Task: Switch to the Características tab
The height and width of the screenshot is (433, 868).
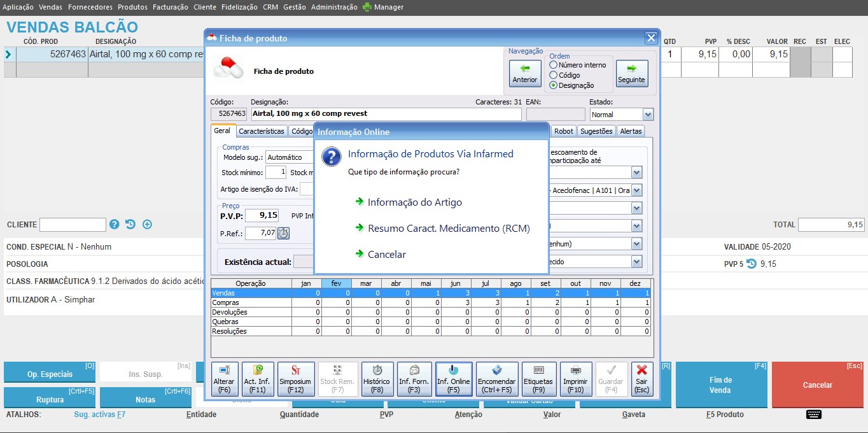Action: pos(262,131)
